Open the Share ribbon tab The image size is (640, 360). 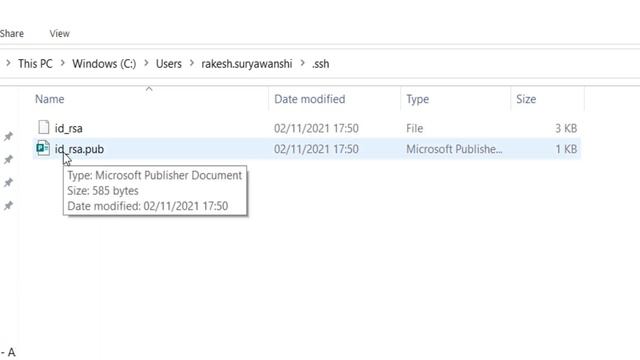(11, 33)
